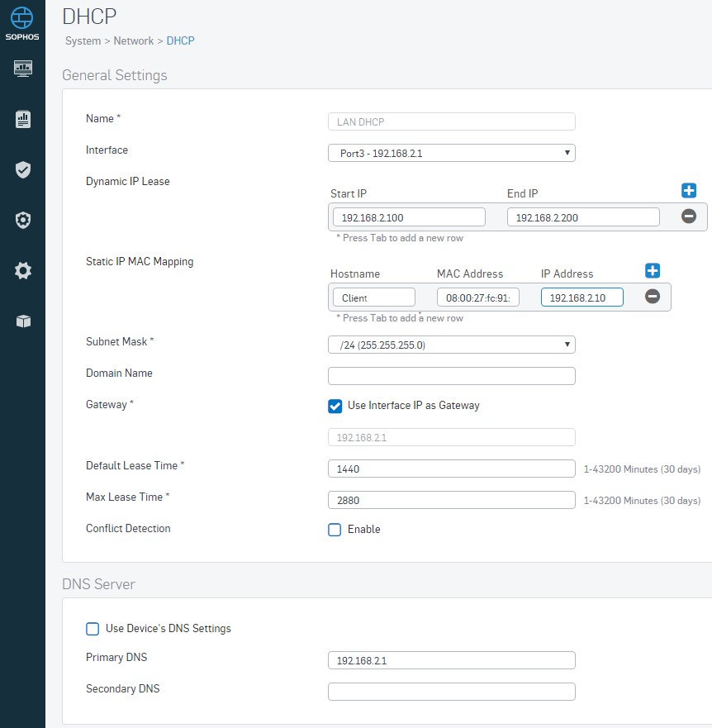Click the Start IP column header
This screenshot has height=728, width=712.
pyautogui.click(x=349, y=193)
